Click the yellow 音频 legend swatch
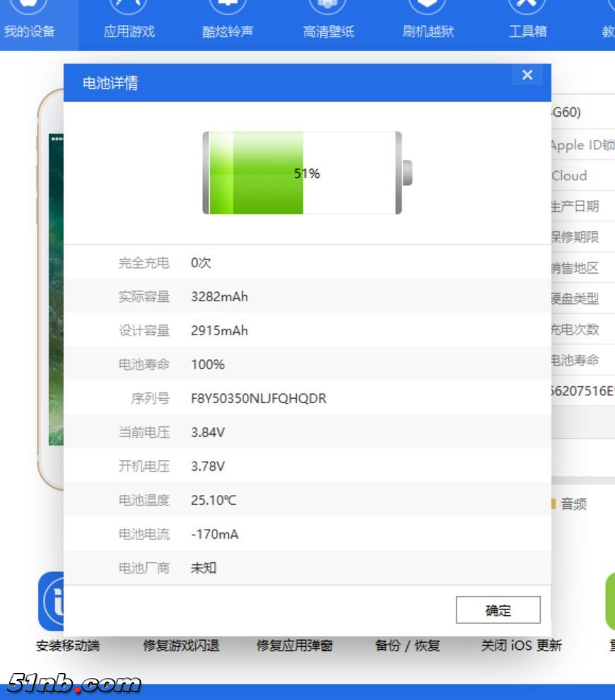 [x=553, y=504]
